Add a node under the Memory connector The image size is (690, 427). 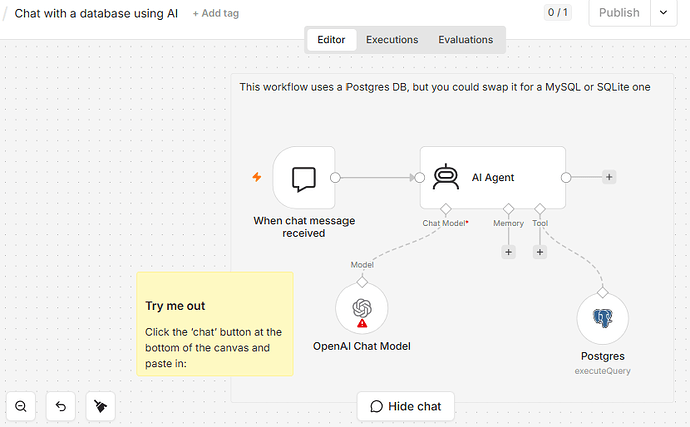[x=508, y=252]
